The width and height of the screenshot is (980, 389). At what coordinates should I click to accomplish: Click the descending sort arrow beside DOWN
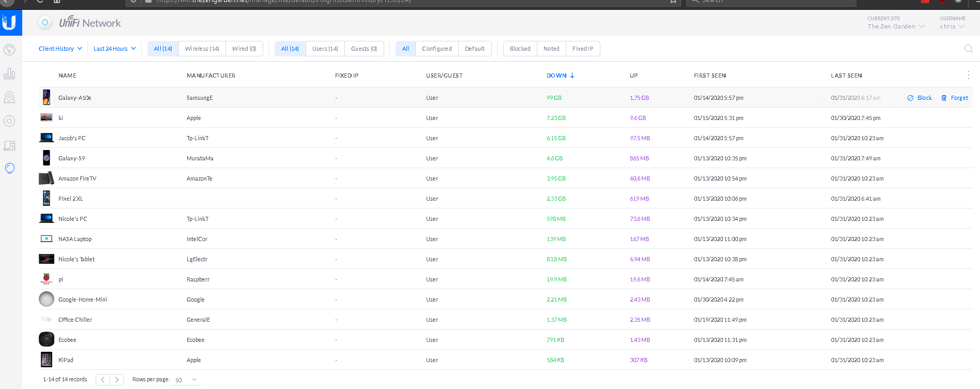pos(572,76)
